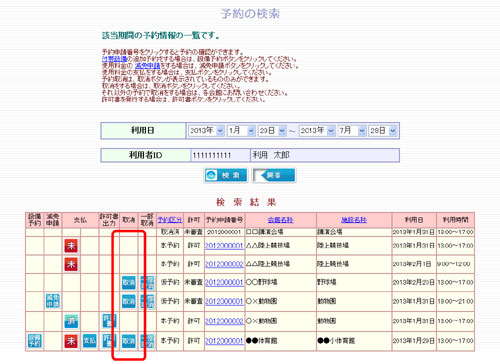Click the red 未 icon in the 体育館 row
The image size is (500, 364).
click(71, 341)
